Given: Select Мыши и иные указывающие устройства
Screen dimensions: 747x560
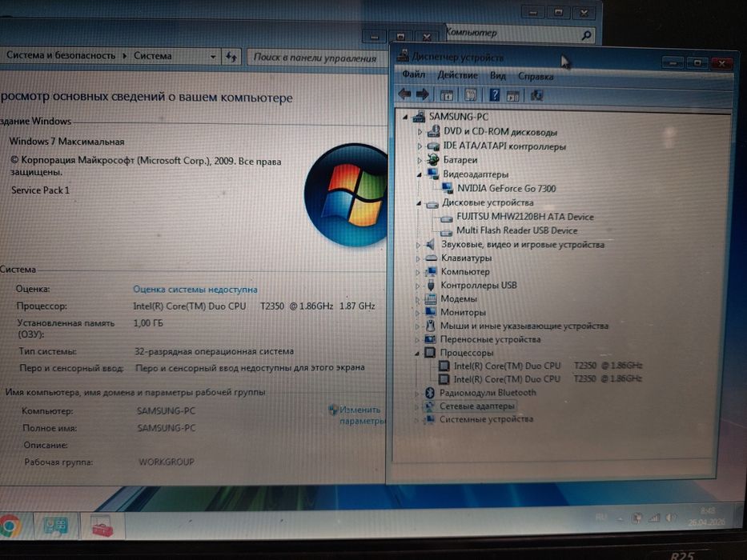Looking at the screenshot, I should click(x=524, y=326).
